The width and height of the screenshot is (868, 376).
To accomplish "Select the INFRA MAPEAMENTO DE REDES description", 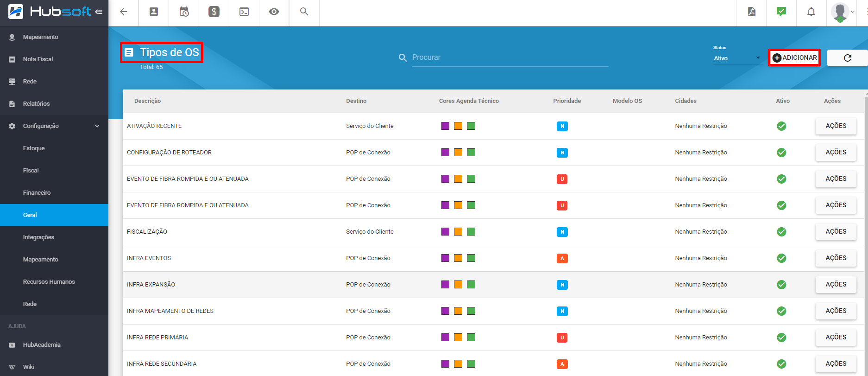I will pyautogui.click(x=170, y=311).
